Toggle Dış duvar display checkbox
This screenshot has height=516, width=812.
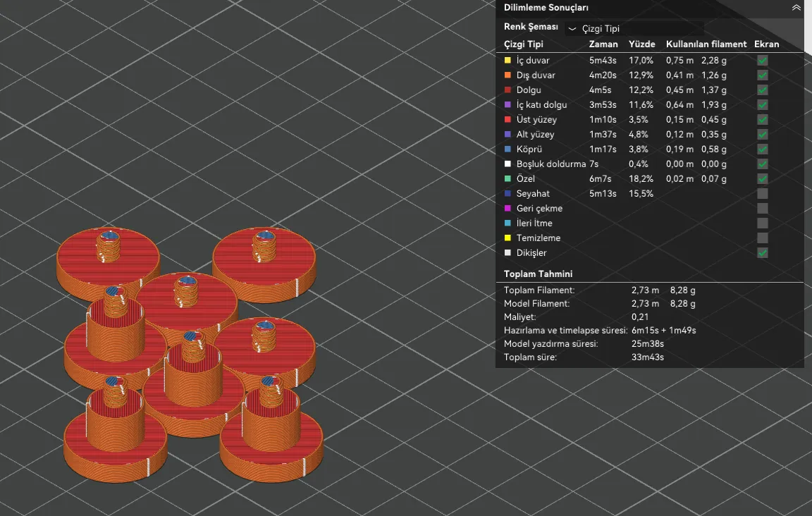pyautogui.click(x=762, y=75)
